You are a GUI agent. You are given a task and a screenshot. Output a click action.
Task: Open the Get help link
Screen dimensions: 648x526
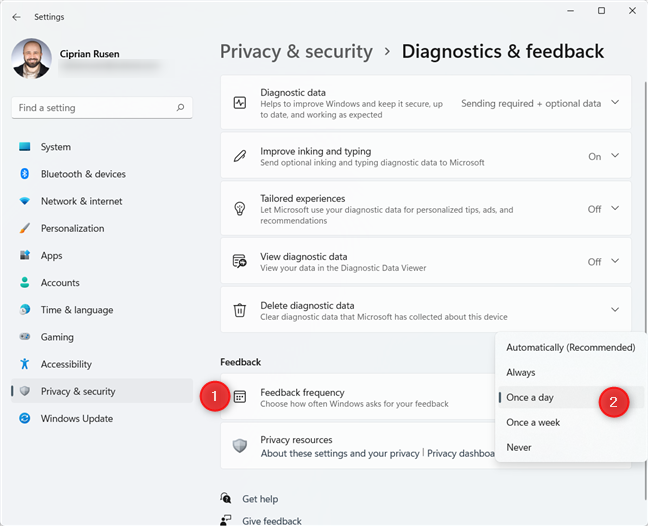tap(260, 499)
